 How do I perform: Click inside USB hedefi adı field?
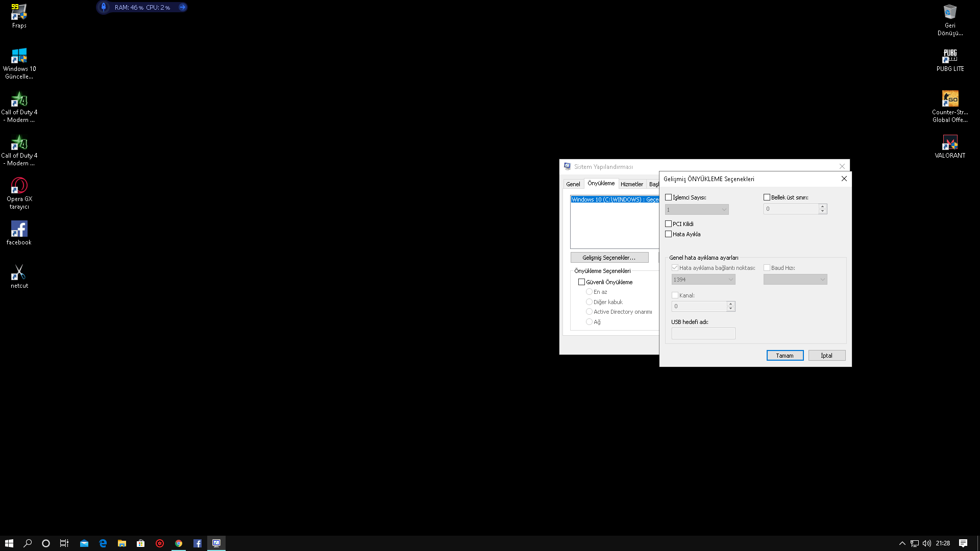click(x=703, y=334)
